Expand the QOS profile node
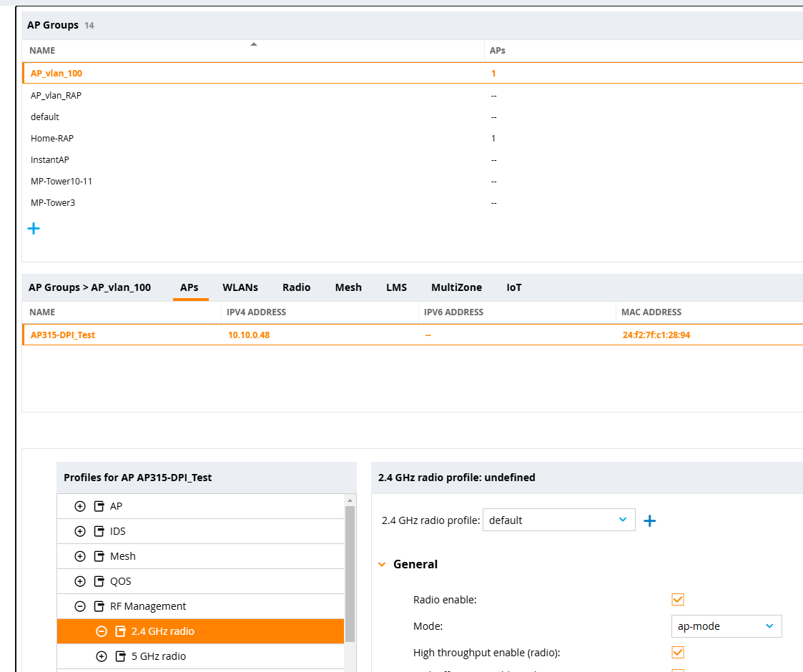This screenshot has width=803, height=672. tap(80, 581)
